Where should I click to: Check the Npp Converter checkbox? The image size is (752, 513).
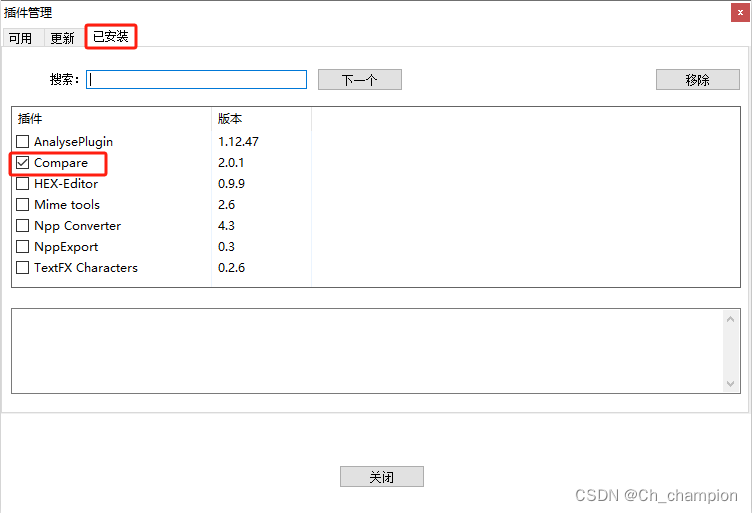tap(23, 225)
